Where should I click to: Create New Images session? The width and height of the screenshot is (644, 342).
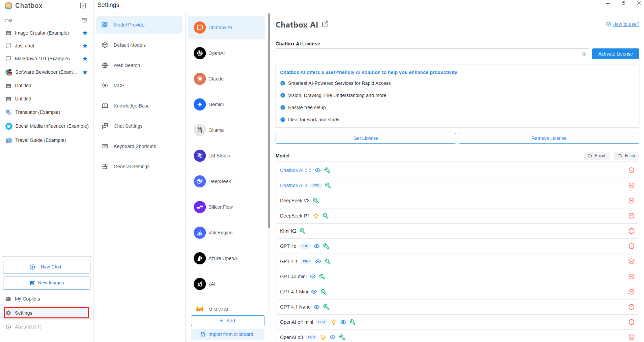[46, 283]
